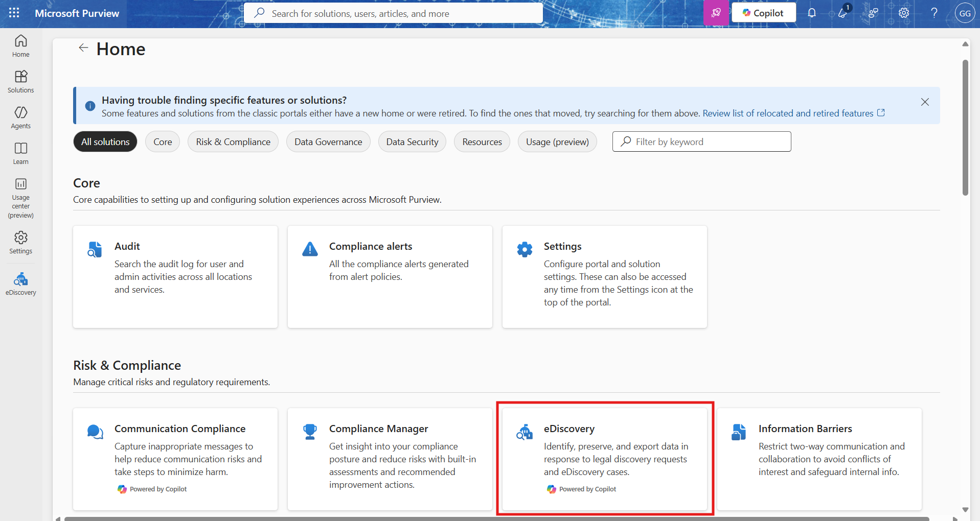Viewport: 980px width, 521px height.
Task: Open the app launcher waffle menu
Action: coord(14,13)
